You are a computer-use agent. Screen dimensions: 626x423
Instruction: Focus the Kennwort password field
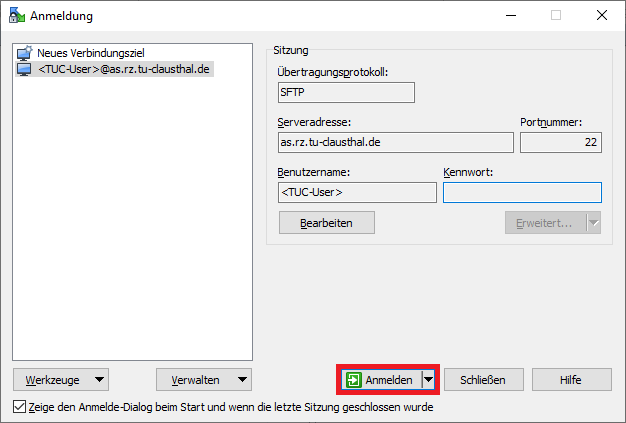tap(522, 192)
